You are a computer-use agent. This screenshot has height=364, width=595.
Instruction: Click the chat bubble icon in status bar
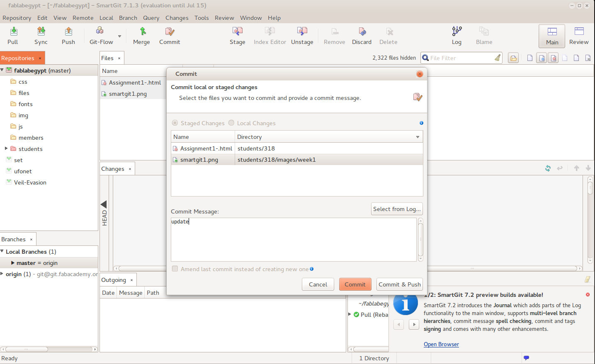coord(526,358)
